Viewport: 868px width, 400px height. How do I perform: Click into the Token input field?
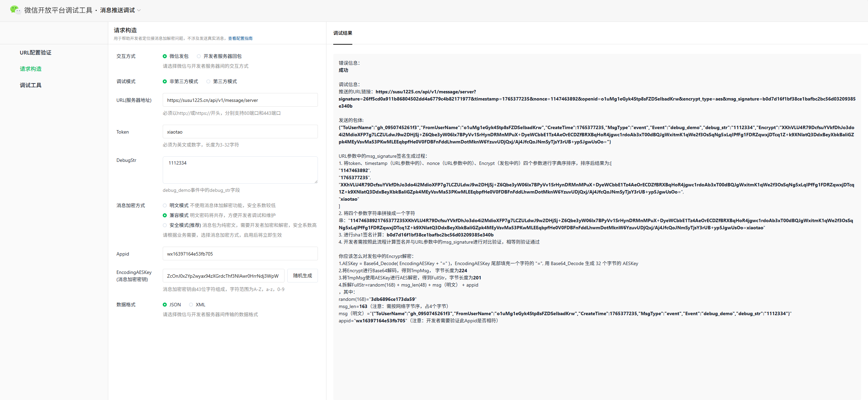[x=240, y=132]
